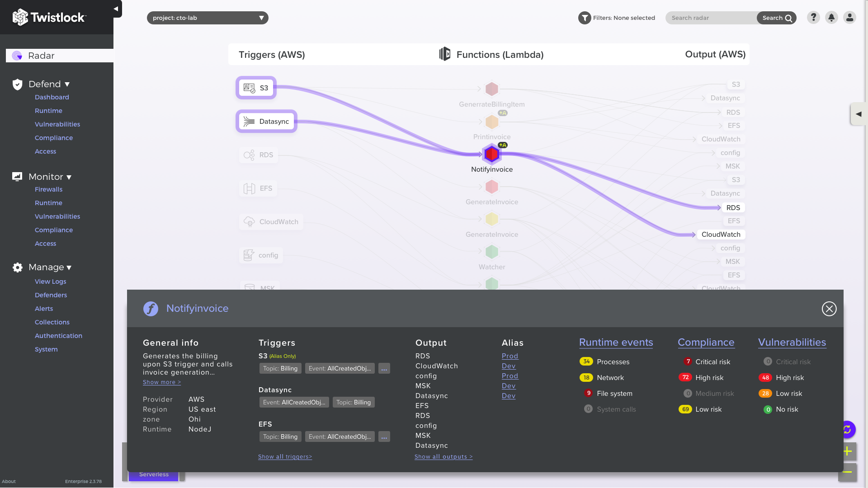Select the EFS trigger node
Screen dimensions: 868x488
click(x=258, y=188)
